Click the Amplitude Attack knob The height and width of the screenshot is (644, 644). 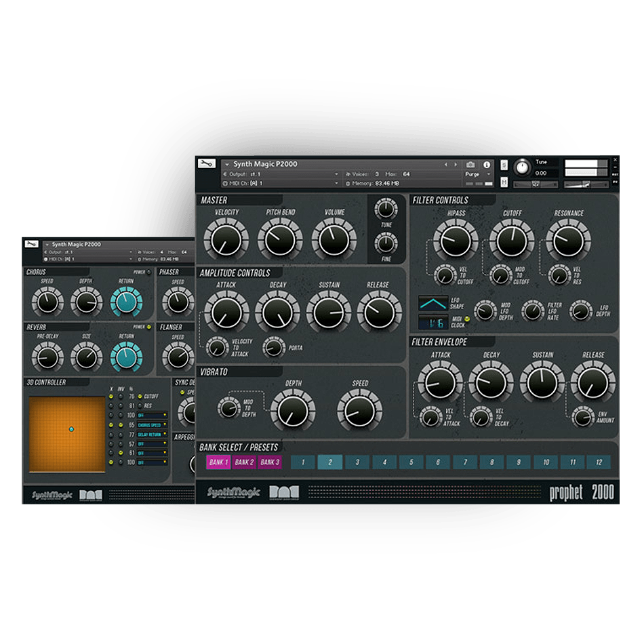pyautogui.click(x=226, y=313)
